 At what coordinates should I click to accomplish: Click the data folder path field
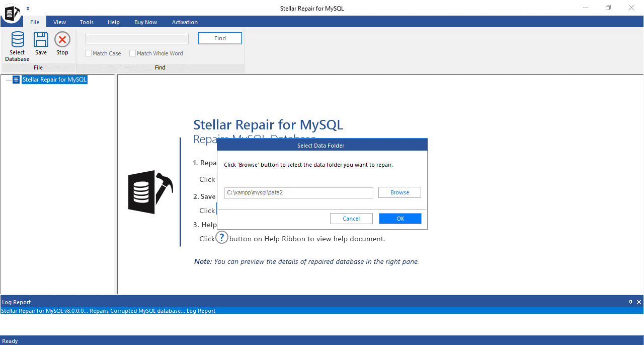[x=298, y=192]
